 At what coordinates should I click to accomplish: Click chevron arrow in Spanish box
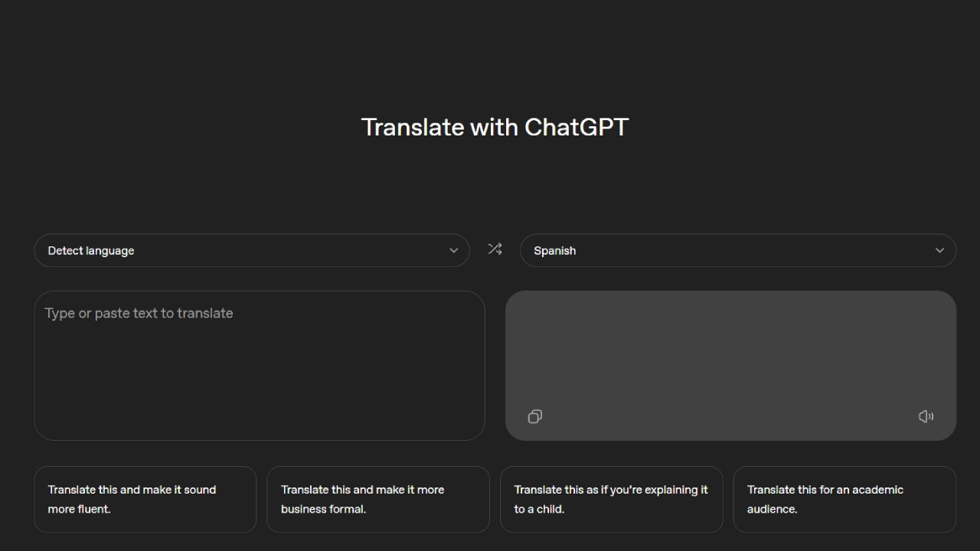(939, 250)
